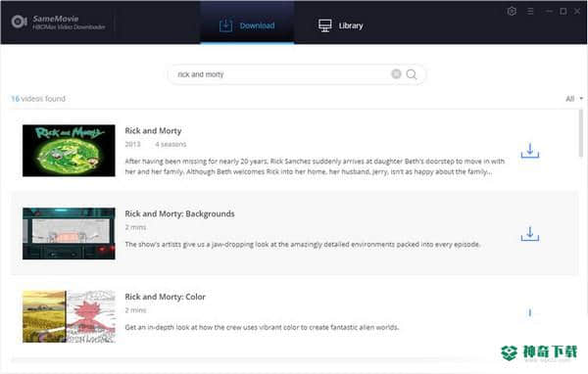Download Rick and Morty: Color

click(530, 312)
